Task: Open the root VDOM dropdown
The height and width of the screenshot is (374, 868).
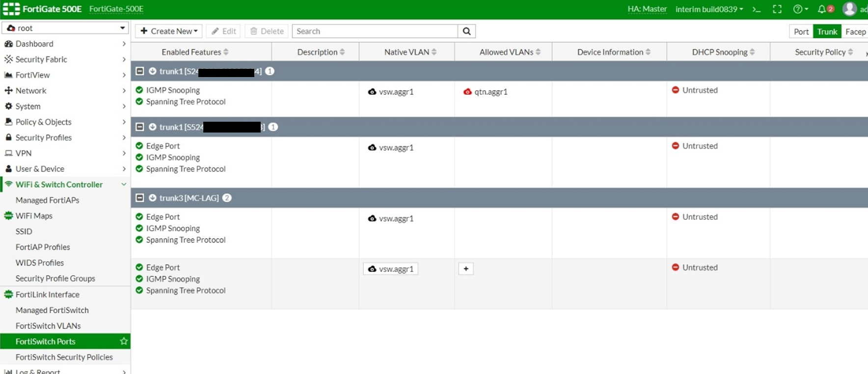Action: coord(65,28)
